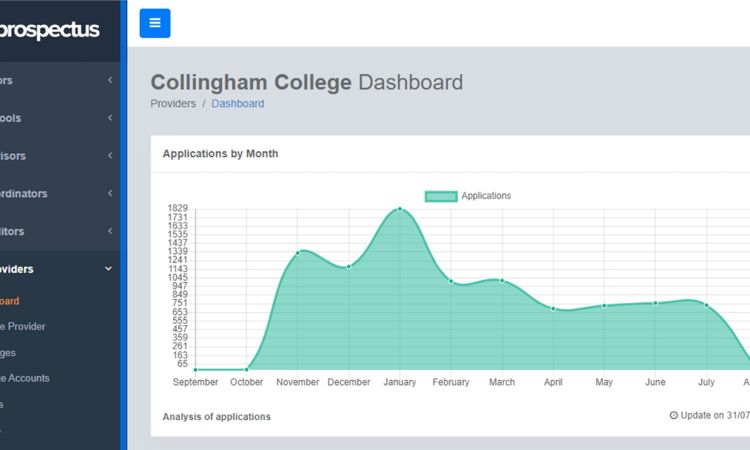Click the blue Dashboard breadcrumb link

pyautogui.click(x=238, y=103)
